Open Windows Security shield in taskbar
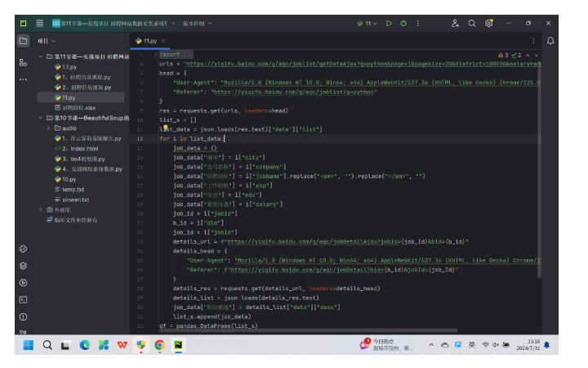 pos(141,345)
